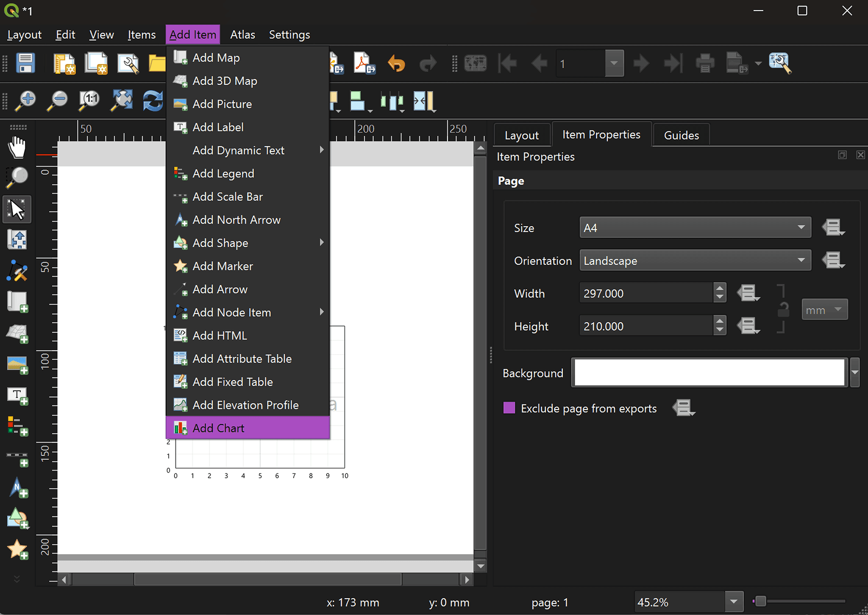Image resolution: width=868 pixels, height=615 pixels.
Task: Click the Zoom in magnifier icon
Action: coord(26,101)
